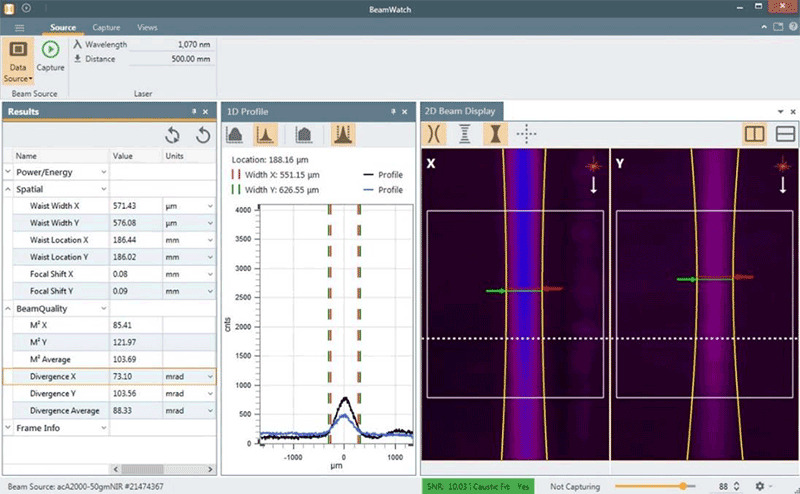Click the single-arrow undo icon in Results
The height and width of the screenshot is (494, 800).
[x=203, y=135]
